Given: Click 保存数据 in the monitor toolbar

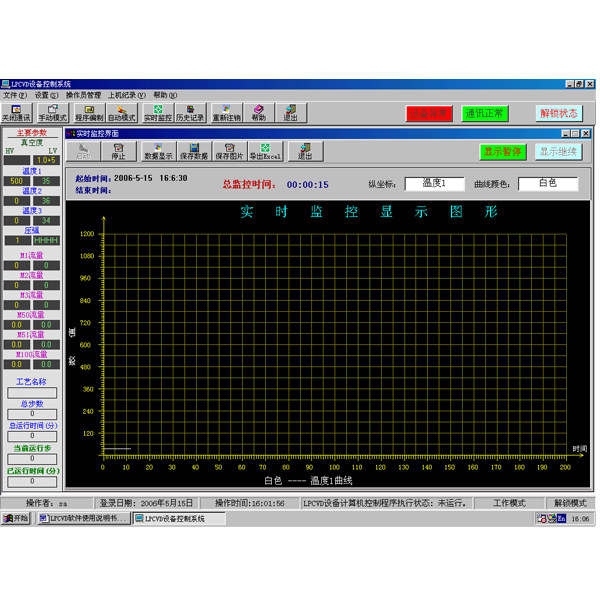Looking at the screenshot, I should [194, 152].
